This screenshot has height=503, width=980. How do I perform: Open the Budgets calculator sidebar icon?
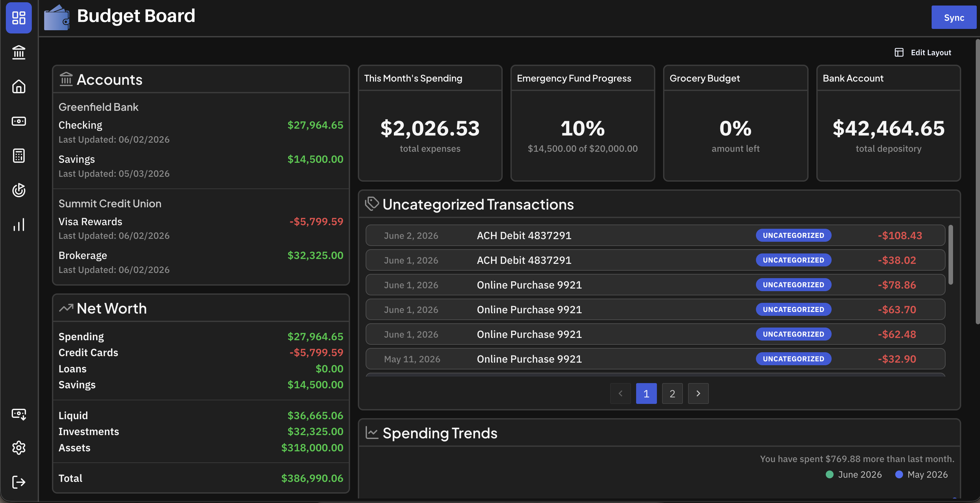click(19, 155)
